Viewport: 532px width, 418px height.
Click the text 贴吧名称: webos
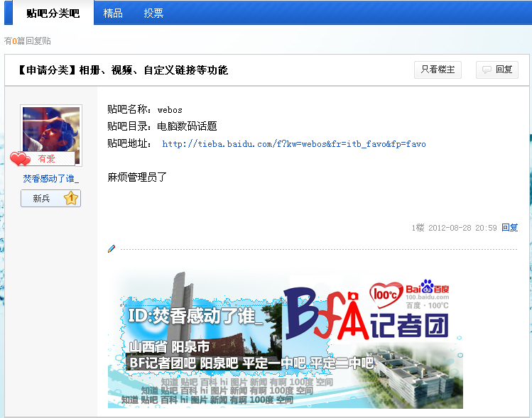pyautogui.click(x=145, y=109)
